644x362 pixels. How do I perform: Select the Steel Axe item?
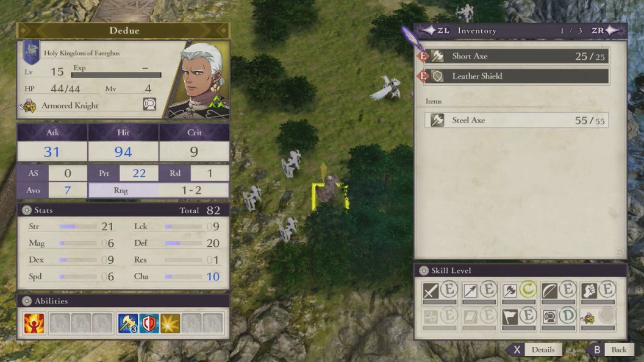517,120
